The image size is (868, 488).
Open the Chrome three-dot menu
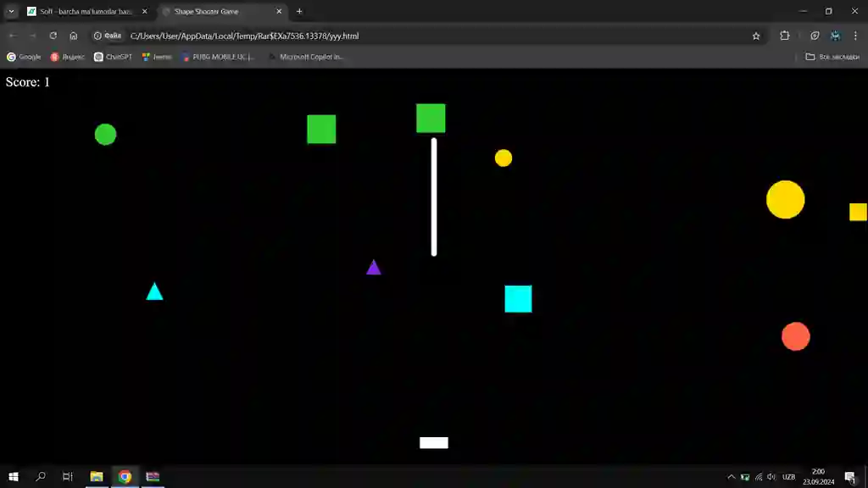click(856, 36)
